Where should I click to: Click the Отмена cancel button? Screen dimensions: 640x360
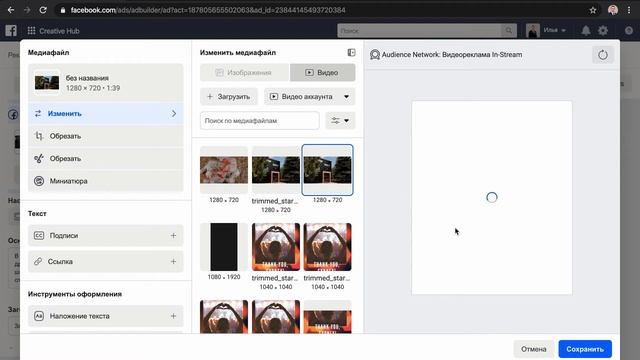click(x=533, y=349)
